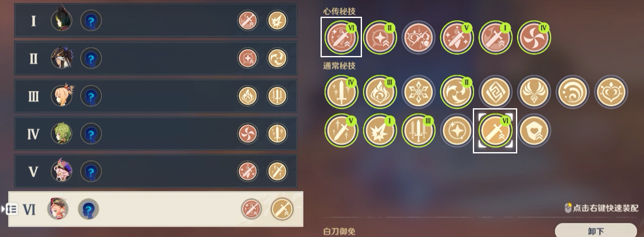Select the character avatar in row I

(x=62, y=20)
